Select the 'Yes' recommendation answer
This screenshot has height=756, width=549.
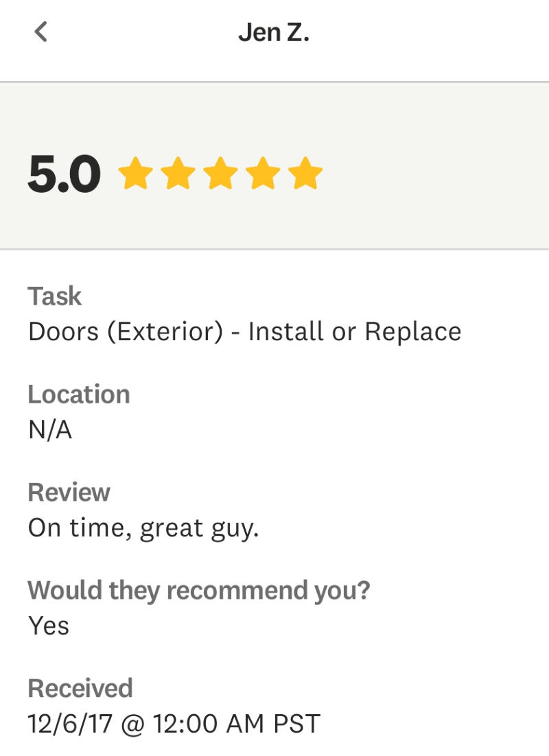point(48,626)
